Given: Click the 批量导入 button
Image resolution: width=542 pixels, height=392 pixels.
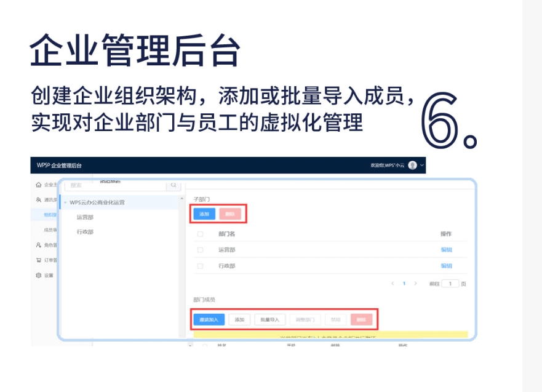Looking at the screenshot, I should (269, 319).
